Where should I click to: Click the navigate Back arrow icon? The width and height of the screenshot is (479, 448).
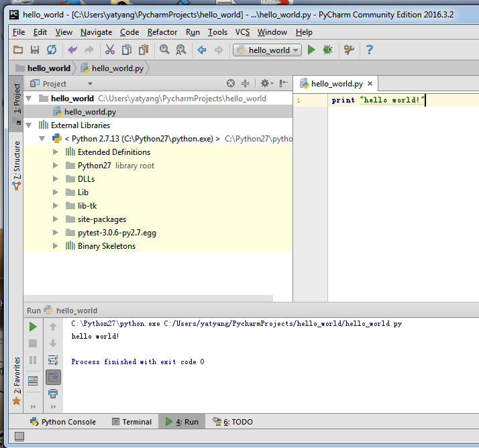click(x=202, y=50)
